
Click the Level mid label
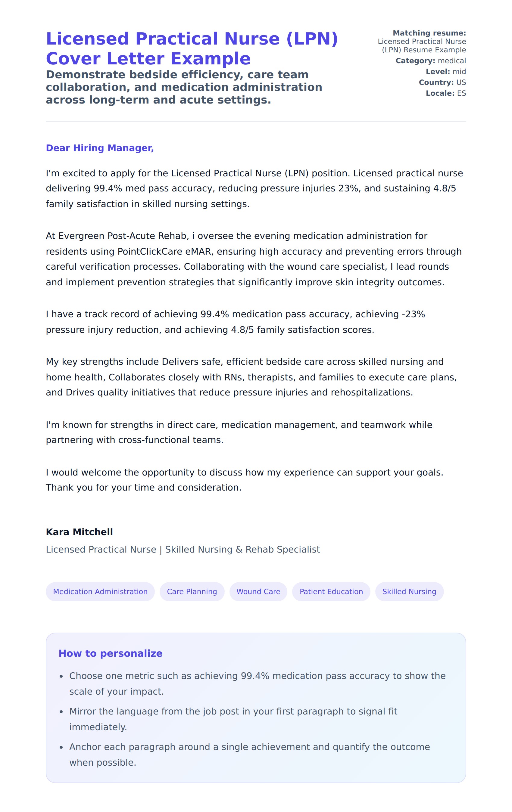point(445,72)
